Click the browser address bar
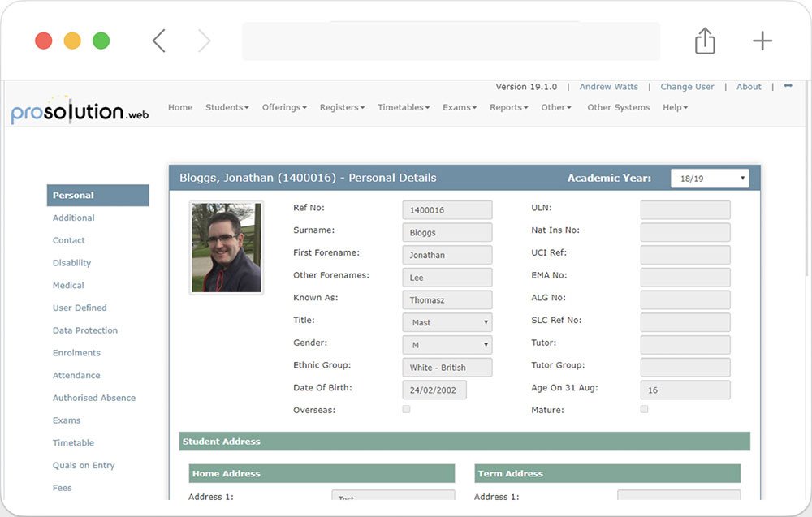 tap(451, 41)
